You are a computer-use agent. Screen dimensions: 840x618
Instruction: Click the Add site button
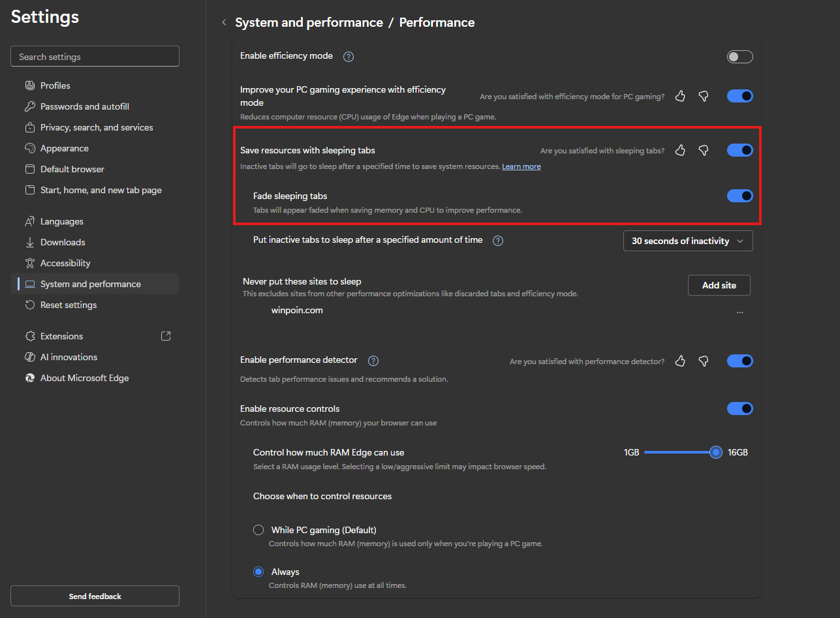(x=719, y=285)
